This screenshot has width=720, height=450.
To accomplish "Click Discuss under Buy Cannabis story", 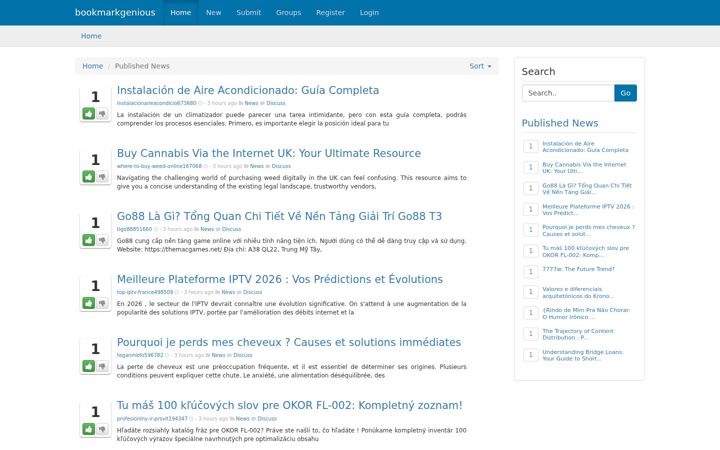I will 281,166.
